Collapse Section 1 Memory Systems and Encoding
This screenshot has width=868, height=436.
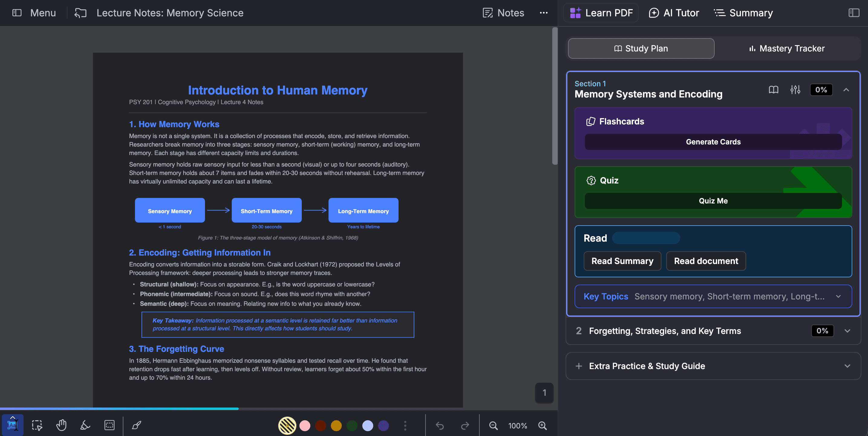pos(846,90)
